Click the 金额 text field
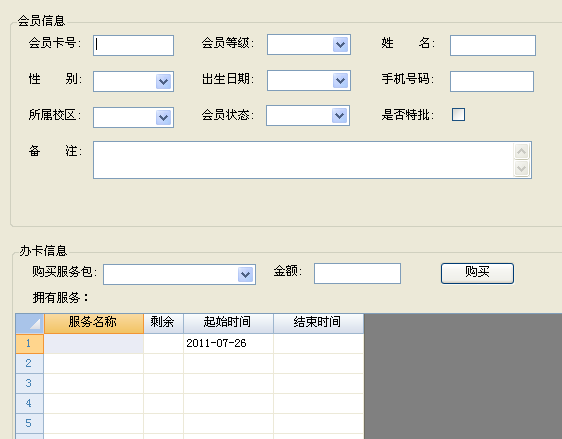 click(357, 273)
